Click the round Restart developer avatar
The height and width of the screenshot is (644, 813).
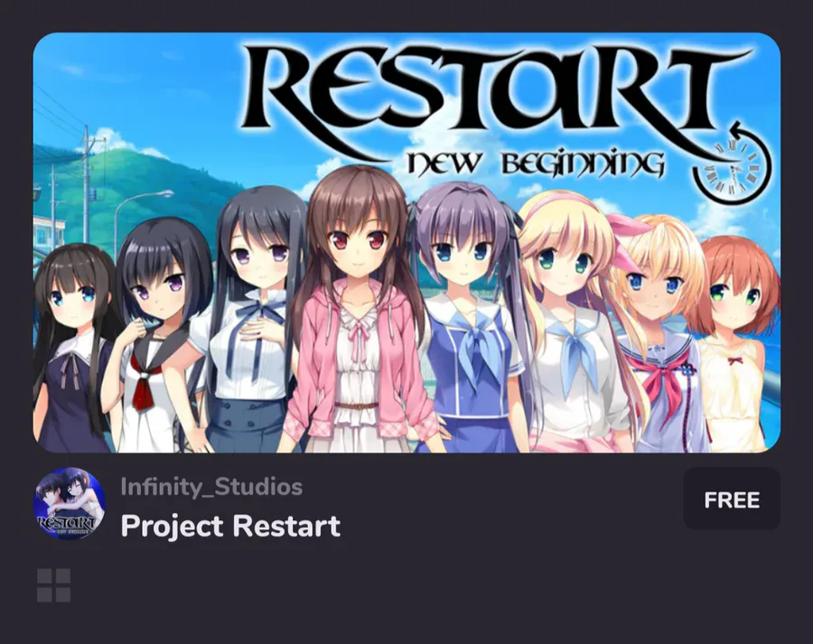70,503
